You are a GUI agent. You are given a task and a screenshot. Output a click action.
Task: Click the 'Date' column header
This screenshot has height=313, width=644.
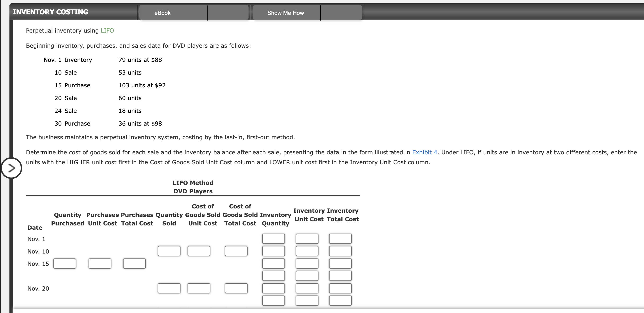35,228
